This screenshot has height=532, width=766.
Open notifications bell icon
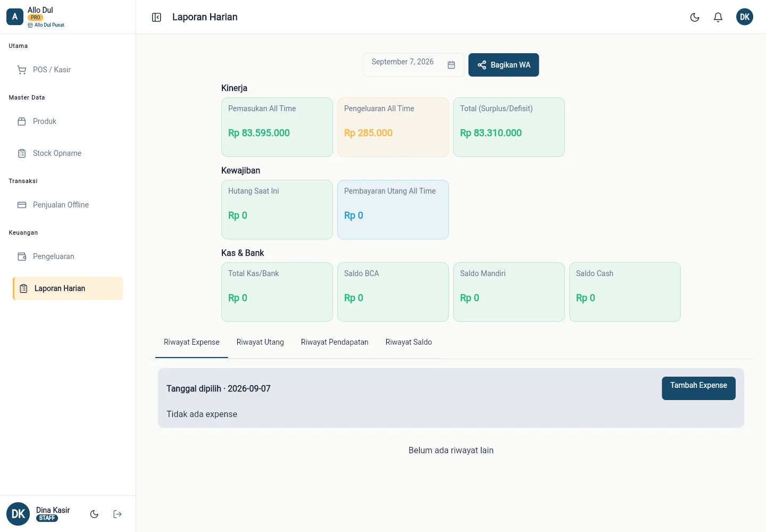pyautogui.click(x=718, y=18)
